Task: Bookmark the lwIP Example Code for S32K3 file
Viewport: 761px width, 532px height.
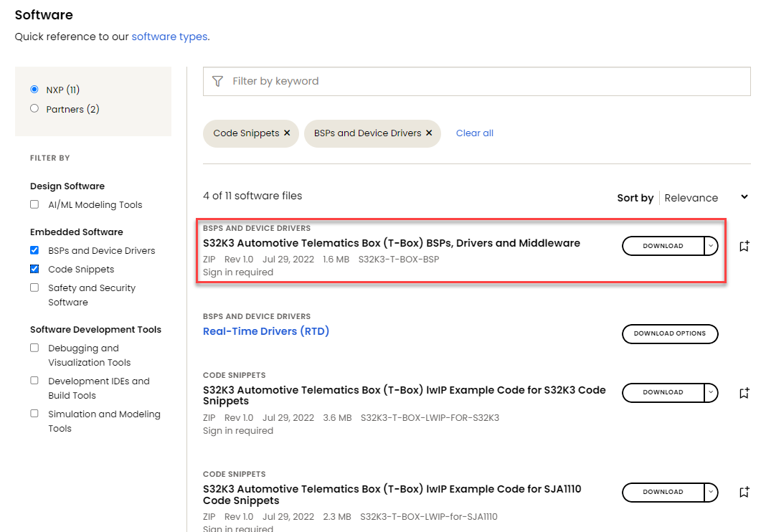Action: pos(745,393)
